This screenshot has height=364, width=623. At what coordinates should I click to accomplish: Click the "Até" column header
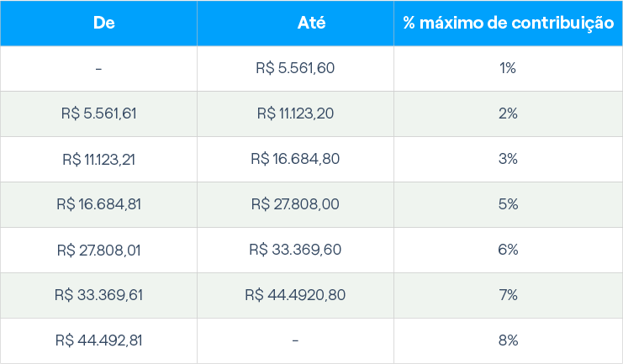295,23
